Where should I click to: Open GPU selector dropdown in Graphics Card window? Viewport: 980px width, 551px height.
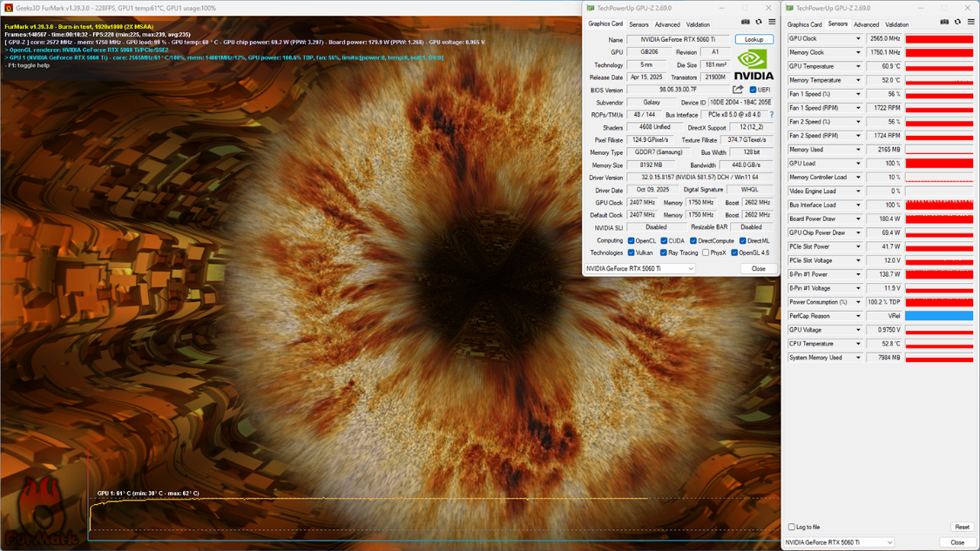[640, 269]
